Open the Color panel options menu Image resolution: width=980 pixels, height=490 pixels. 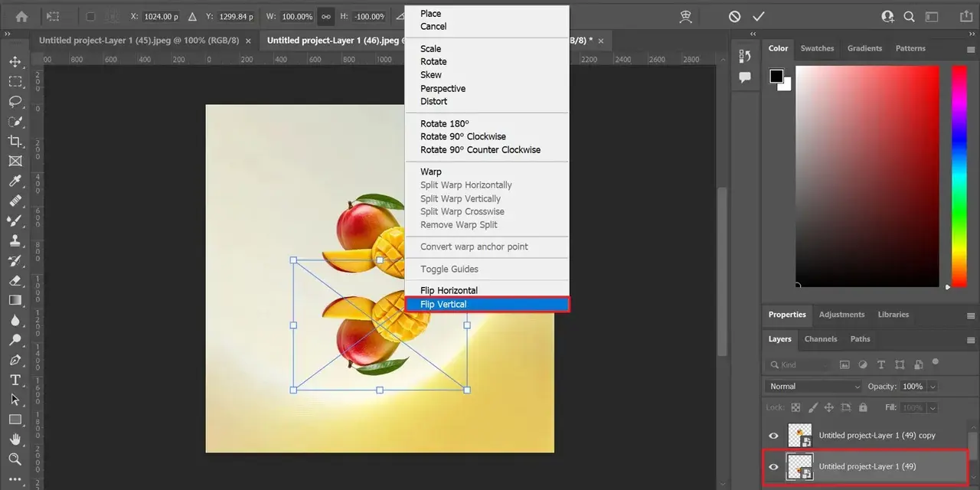(971, 48)
